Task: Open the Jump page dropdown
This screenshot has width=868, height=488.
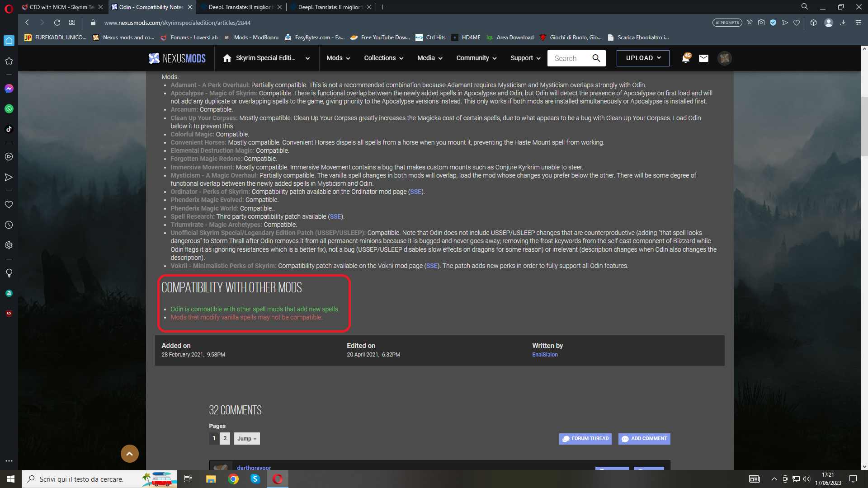Action: pos(247,439)
